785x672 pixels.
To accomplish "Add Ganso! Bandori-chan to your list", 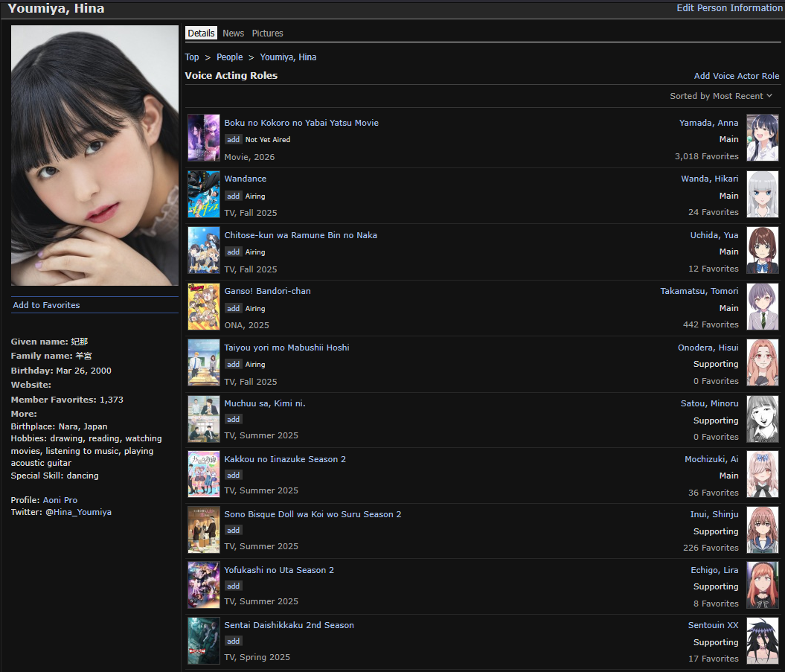I will pyautogui.click(x=234, y=308).
